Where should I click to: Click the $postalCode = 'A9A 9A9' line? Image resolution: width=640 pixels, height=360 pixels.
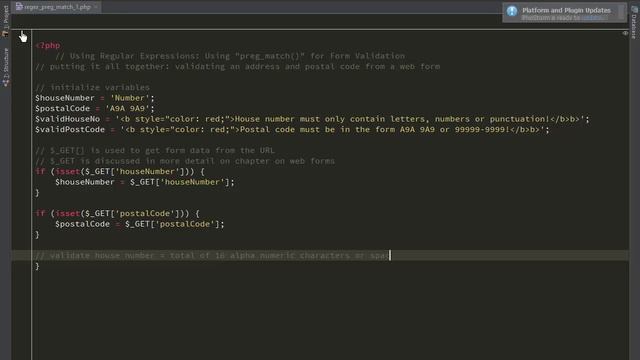pyautogui.click(x=95, y=109)
